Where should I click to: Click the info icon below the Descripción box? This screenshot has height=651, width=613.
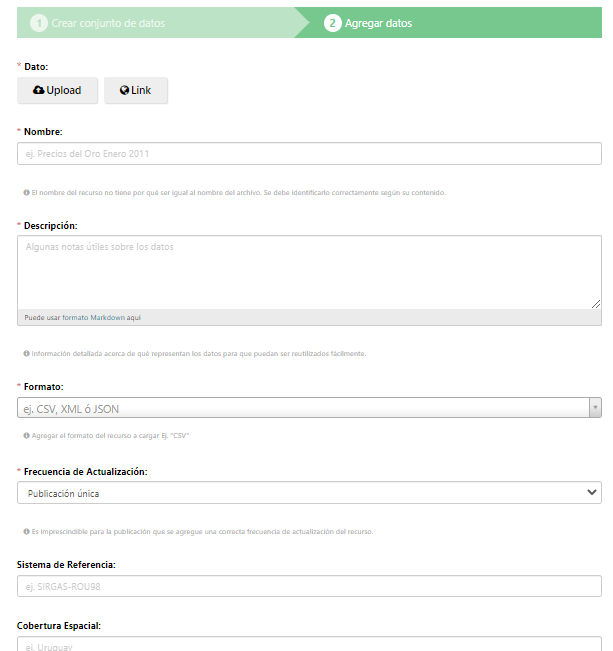25,353
